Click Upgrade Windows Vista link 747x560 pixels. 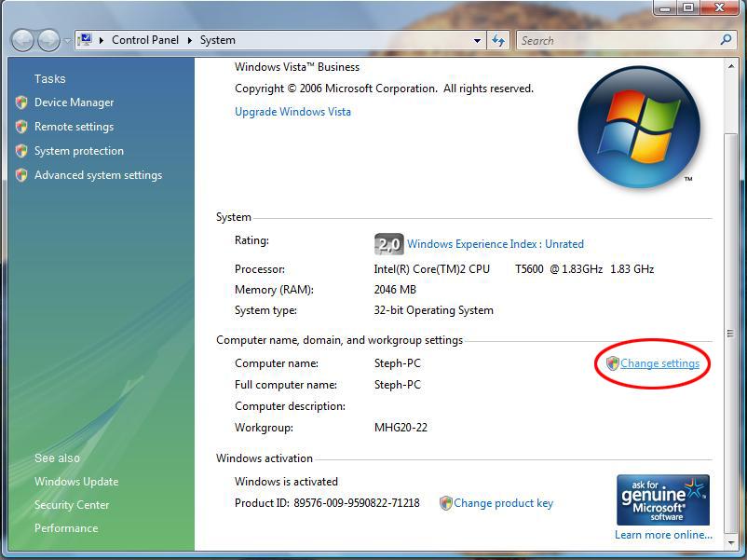point(292,112)
